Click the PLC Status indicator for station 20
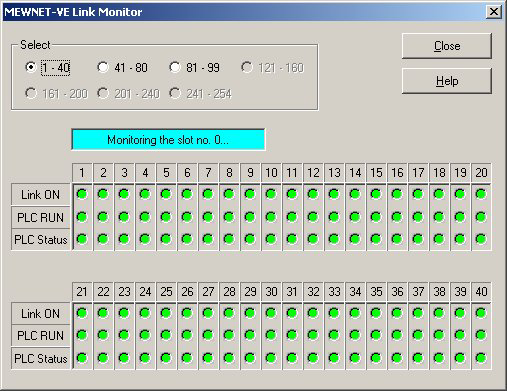507x391 pixels. click(x=481, y=239)
